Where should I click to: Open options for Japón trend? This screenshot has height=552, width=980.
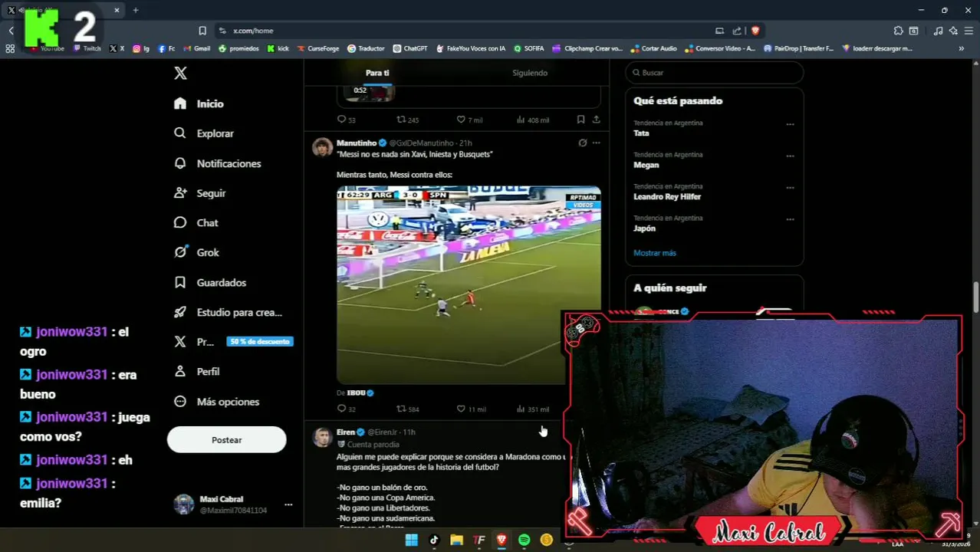(790, 220)
